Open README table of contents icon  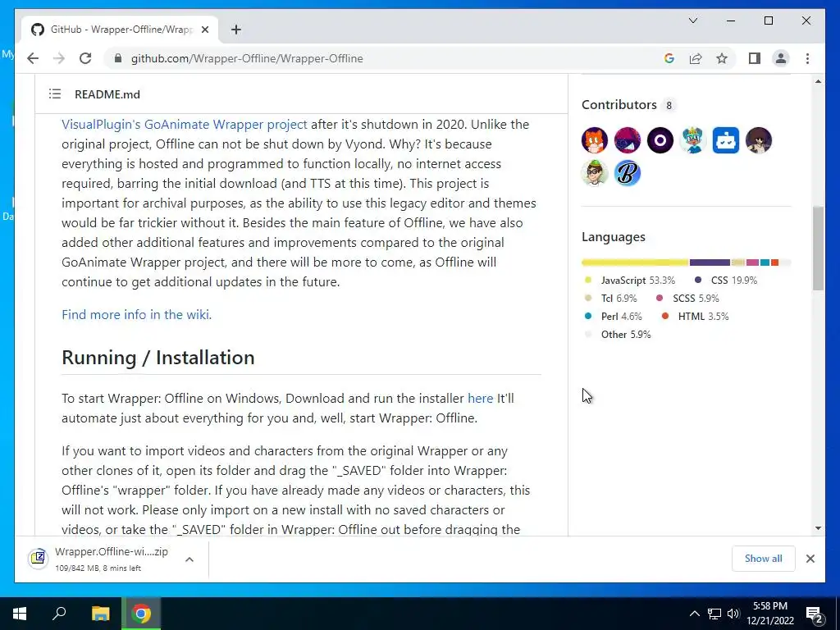point(55,94)
